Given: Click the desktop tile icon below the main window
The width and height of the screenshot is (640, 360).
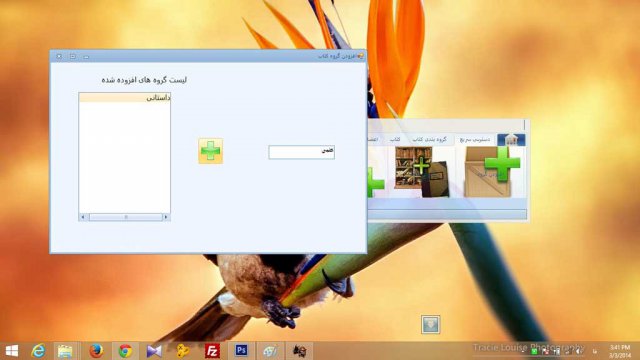Looking at the screenshot, I should coord(431,324).
